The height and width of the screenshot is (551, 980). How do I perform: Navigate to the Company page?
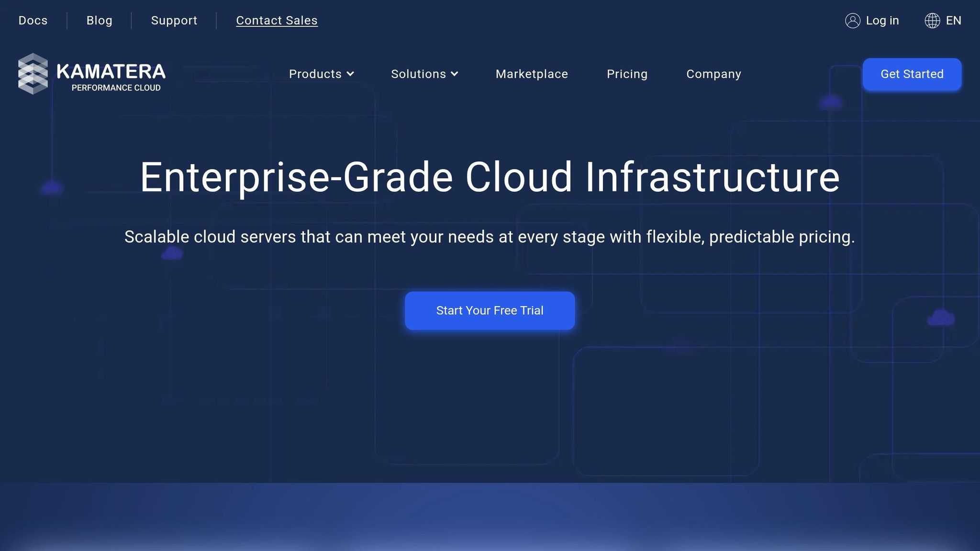[x=713, y=74]
